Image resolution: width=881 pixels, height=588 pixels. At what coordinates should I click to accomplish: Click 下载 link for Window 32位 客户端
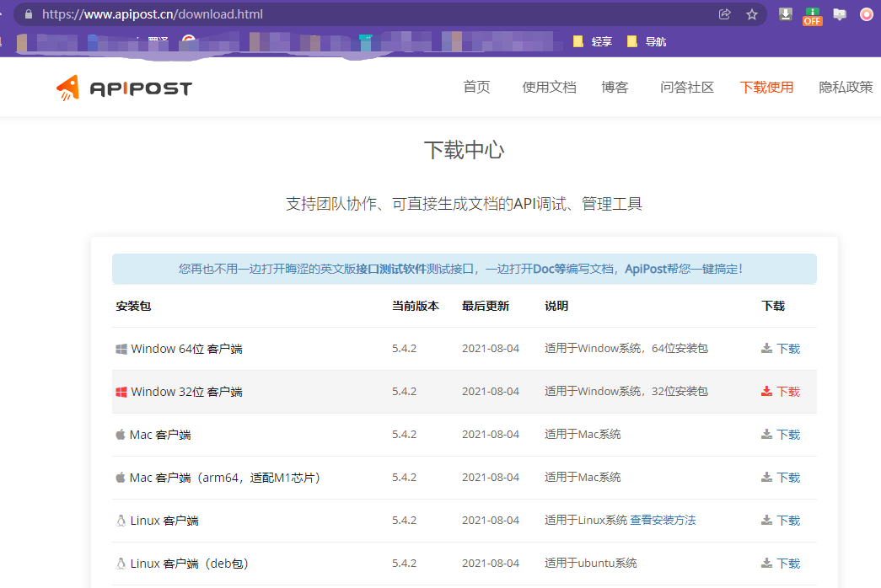[x=788, y=392]
